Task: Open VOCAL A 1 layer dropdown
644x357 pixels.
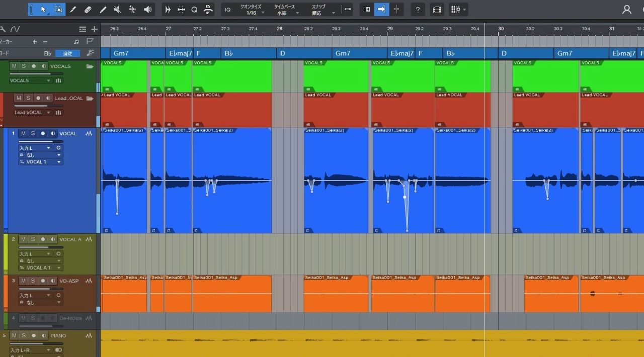Action: tap(40, 268)
